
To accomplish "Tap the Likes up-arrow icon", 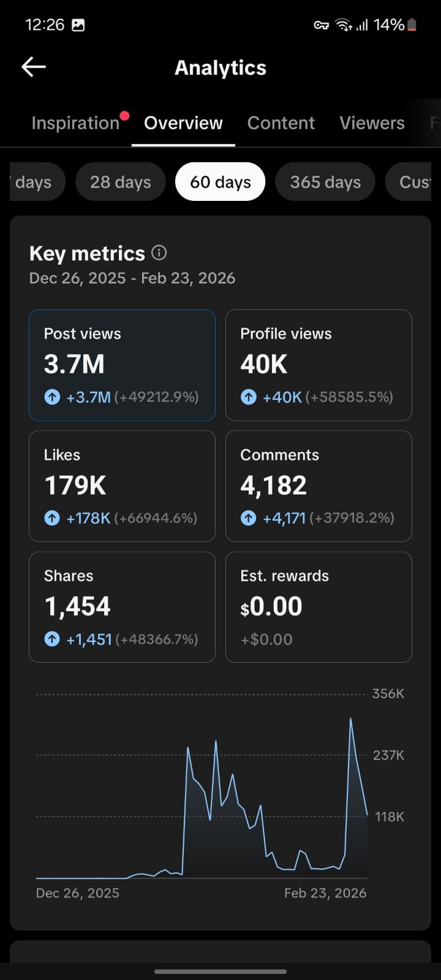I will pyautogui.click(x=52, y=518).
